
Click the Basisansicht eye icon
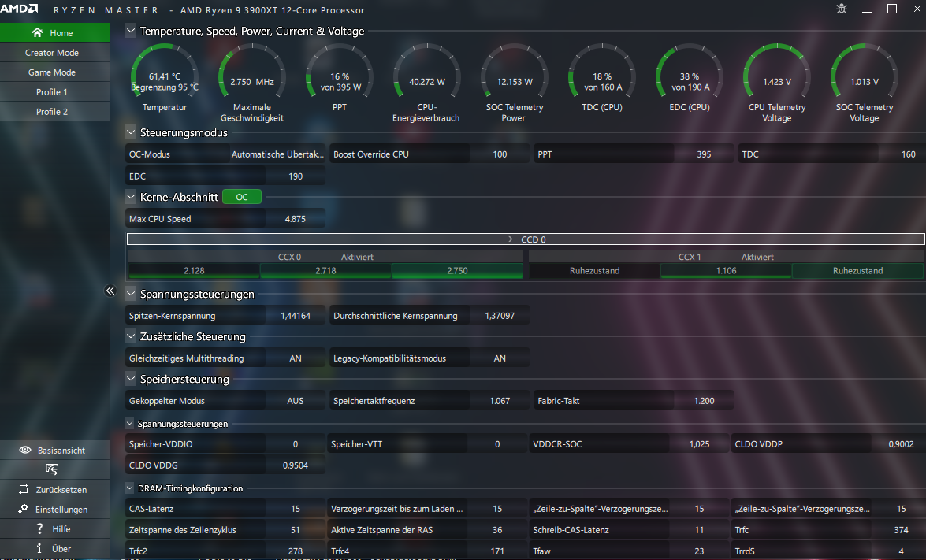click(24, 450)
